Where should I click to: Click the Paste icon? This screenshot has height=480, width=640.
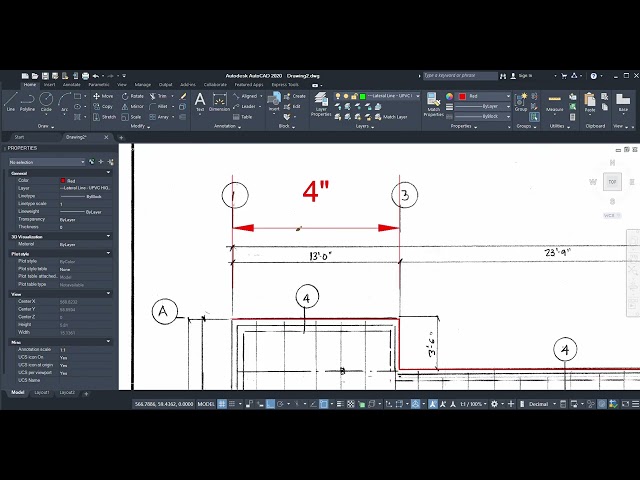tap(590, 102)
